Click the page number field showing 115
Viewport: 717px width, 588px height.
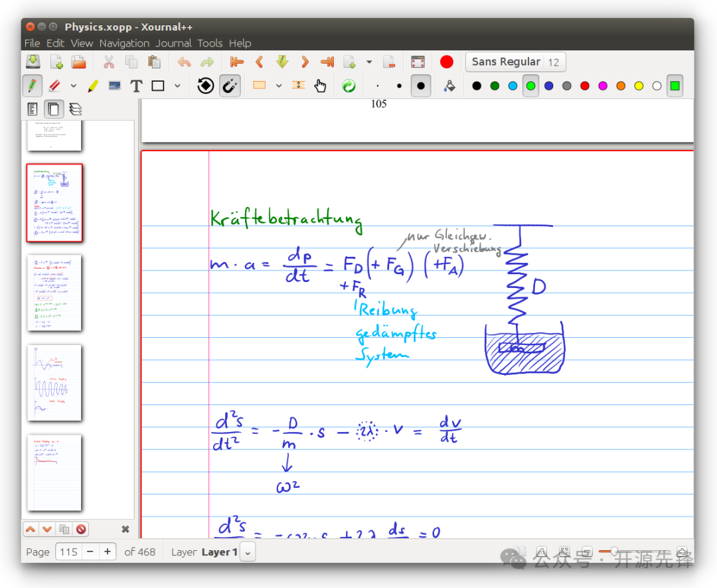[68, 552]
